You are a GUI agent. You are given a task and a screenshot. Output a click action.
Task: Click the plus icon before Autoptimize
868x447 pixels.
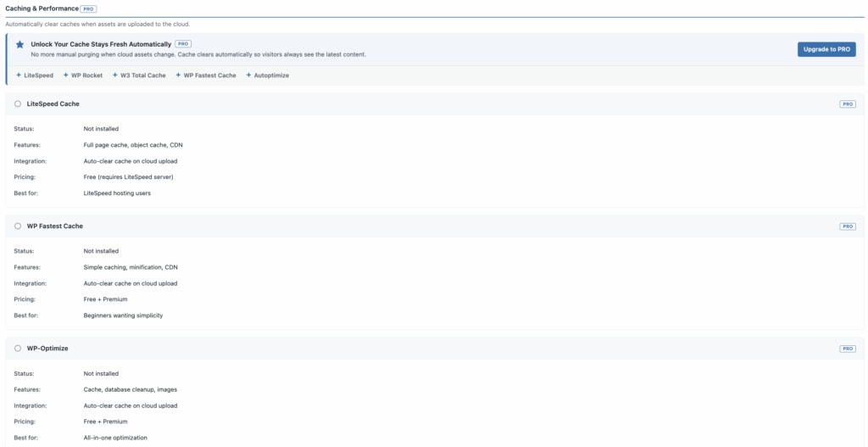pyautogui.click(x=248, y=75)
